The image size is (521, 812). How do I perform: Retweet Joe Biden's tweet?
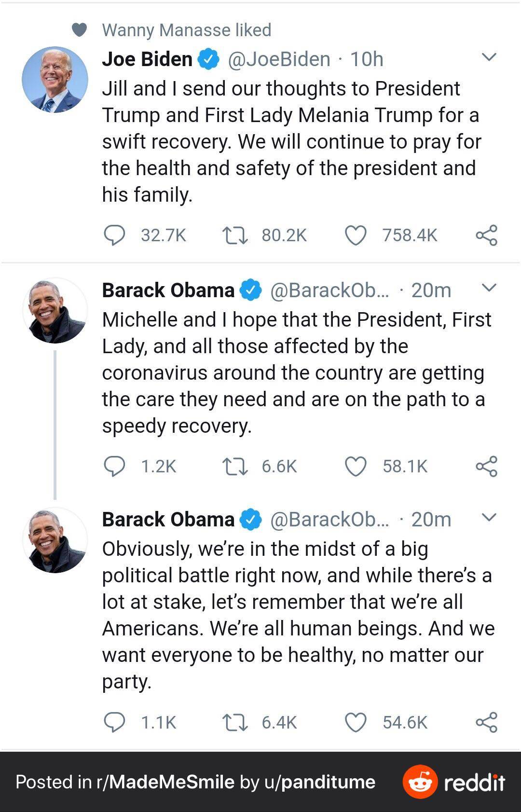[235, 235]
